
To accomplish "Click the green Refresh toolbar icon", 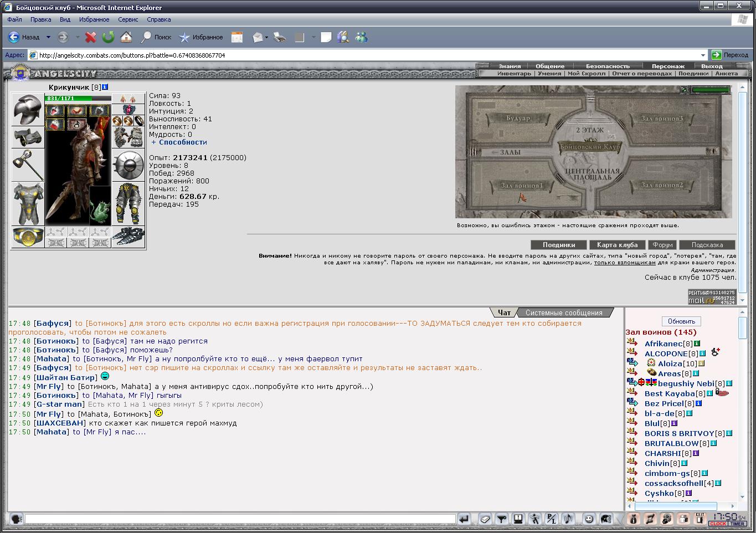I will click(109, 37).
